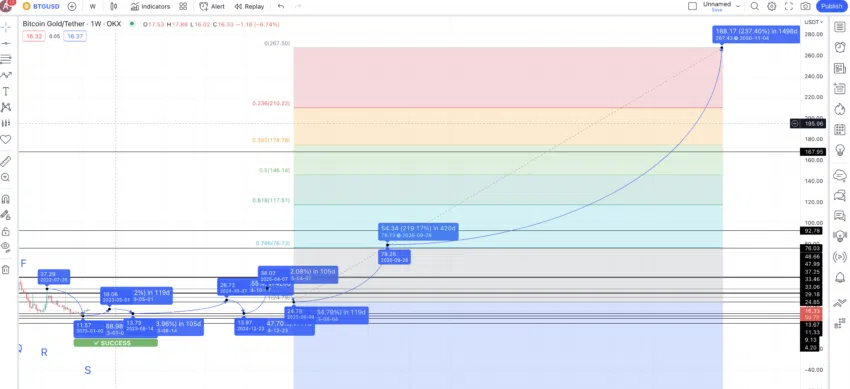Open the Unnamed layout dropdown arrow
The height and width of the screenshot is (389, 850).
pyautogui.click(x=738, y=6)
